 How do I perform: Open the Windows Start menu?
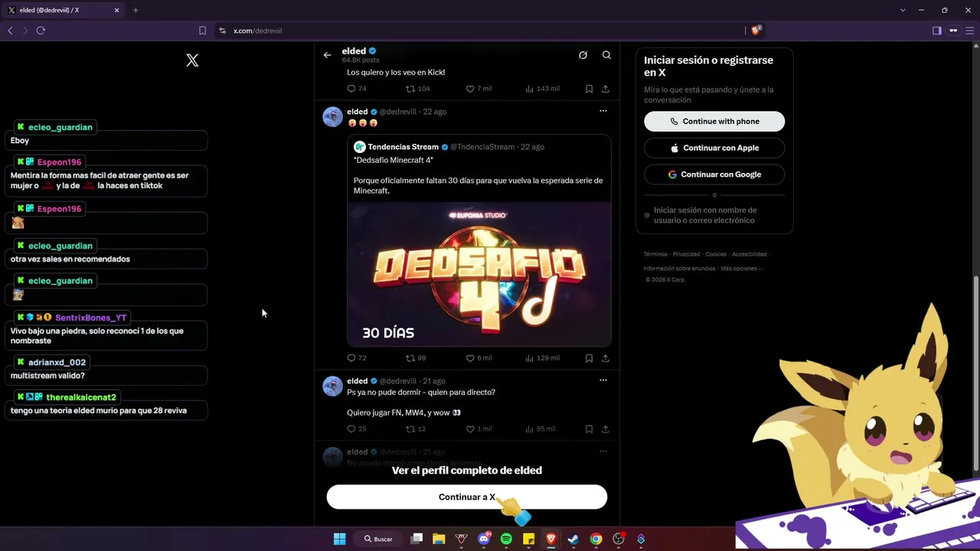[340, 539]
